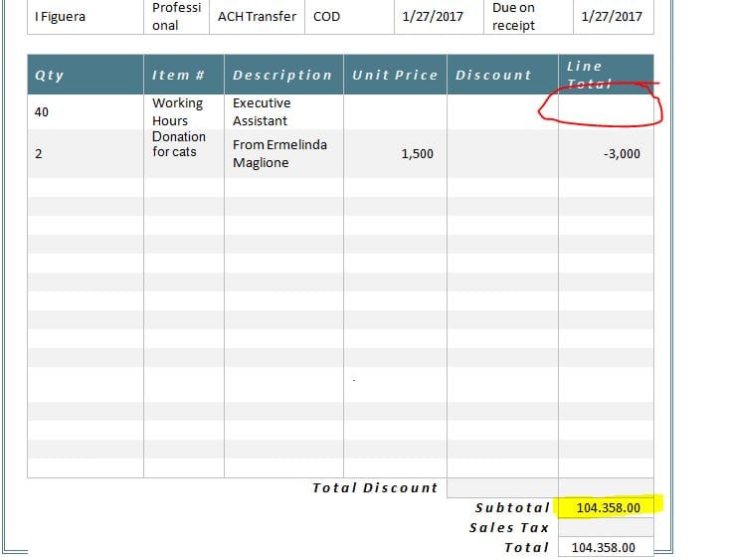Click the From Ermelinda Maglione description
Image resolution: width=729 pixels, height=560 pixels.
click(x=282, y=154)
